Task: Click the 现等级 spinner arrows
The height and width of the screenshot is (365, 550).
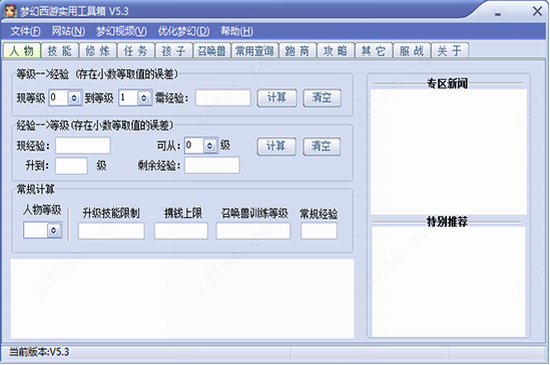Action: 74,98
